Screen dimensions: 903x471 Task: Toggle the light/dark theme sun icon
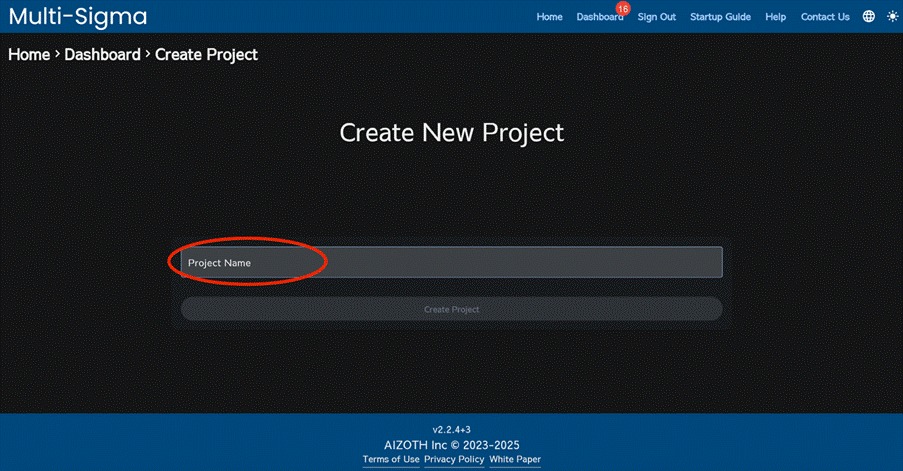click(892, 17)
